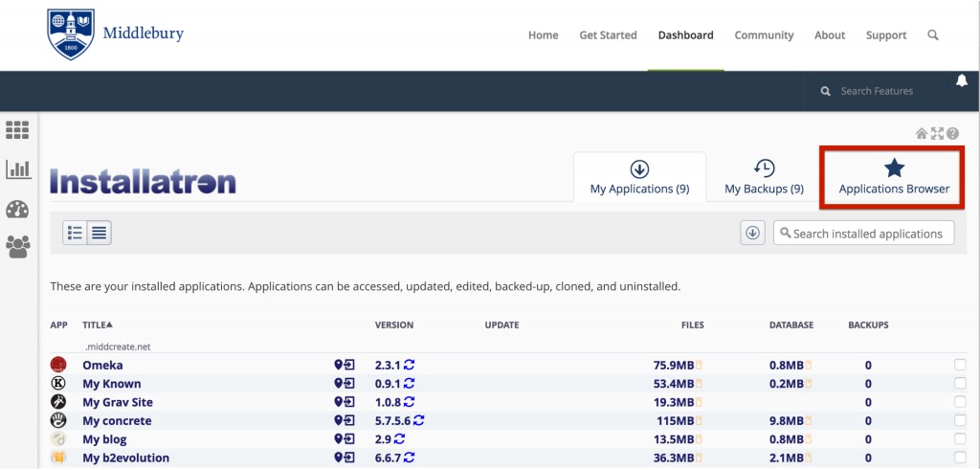This screenshot has width=980, height=470.
Task: Click the import download button beside search
Action: (752, 233)
